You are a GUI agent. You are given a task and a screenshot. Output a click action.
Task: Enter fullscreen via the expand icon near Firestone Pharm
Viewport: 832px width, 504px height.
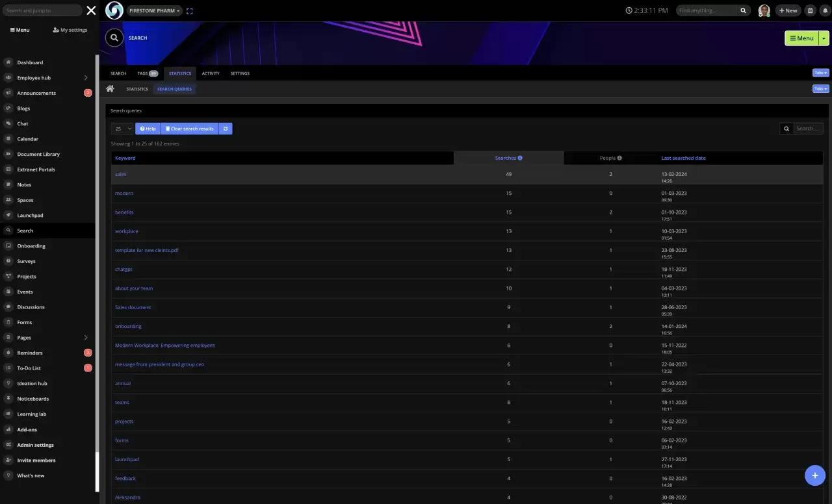click(x=189, y=10)
